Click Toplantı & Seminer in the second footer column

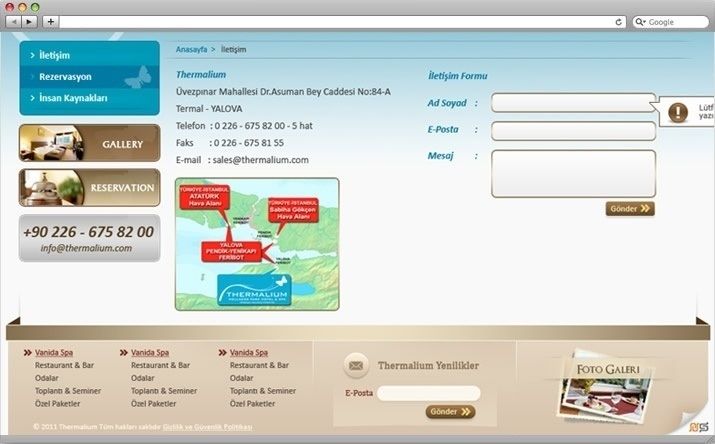164,391
